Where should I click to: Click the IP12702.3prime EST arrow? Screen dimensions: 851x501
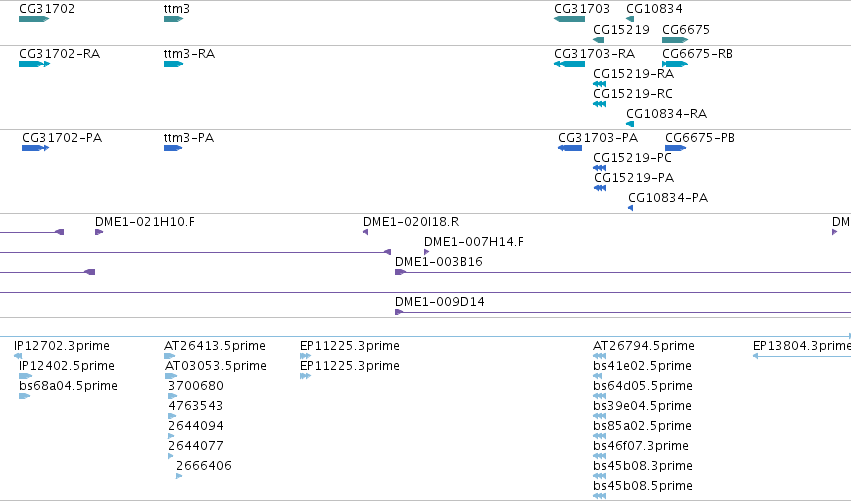[x=18, y=356]
